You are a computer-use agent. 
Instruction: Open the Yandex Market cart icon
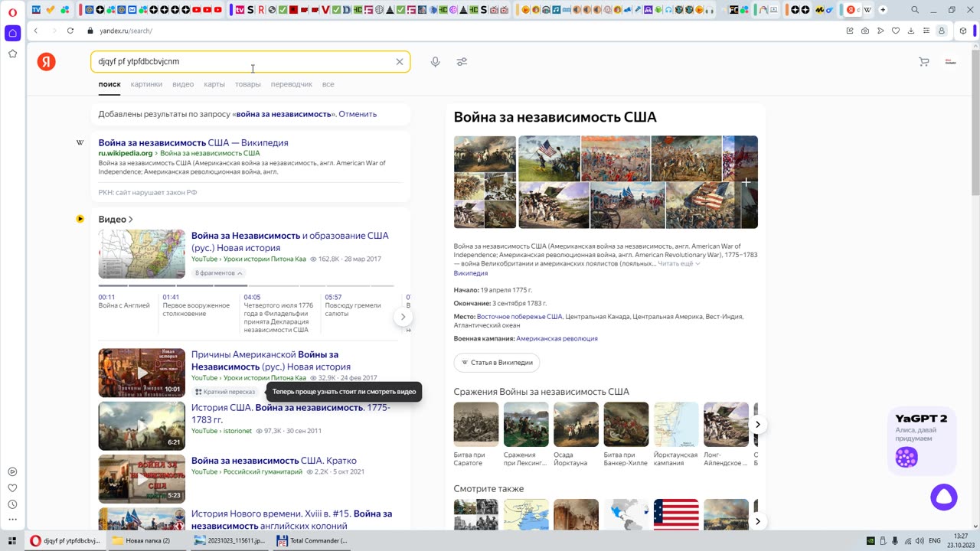pyautogui.click(x=924, y=62)
